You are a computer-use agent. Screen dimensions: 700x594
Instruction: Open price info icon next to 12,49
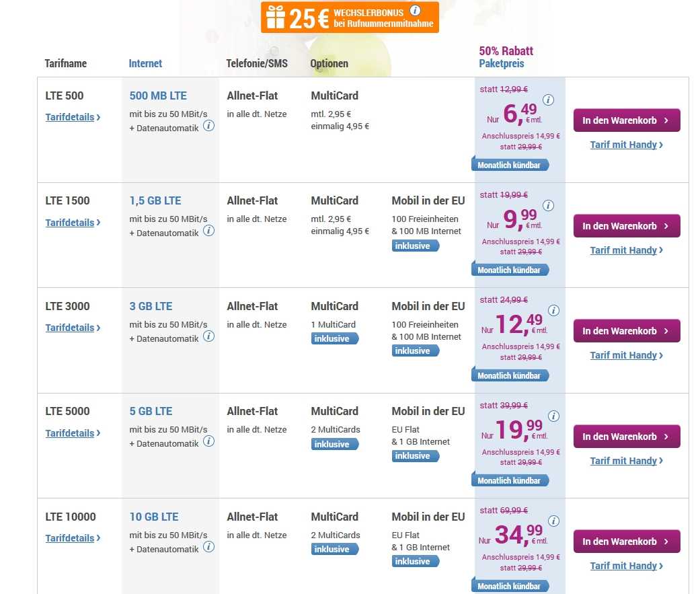click(x=553, y=311)
